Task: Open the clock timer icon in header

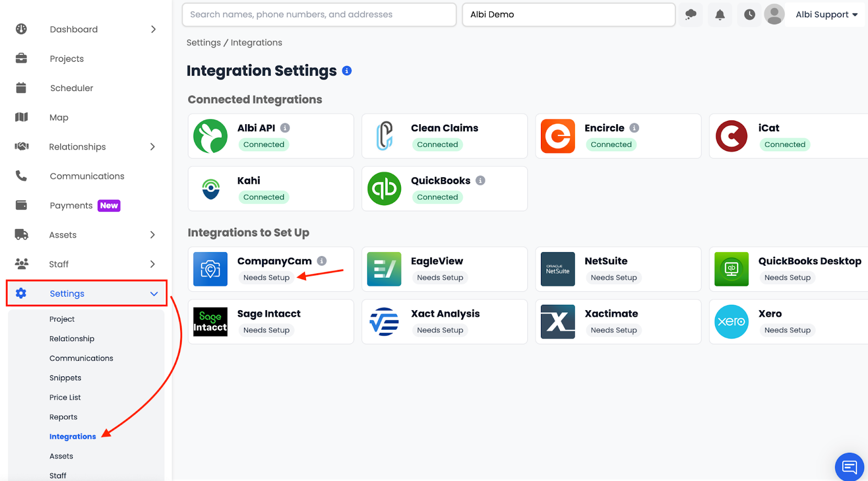Action: point(749,15)
